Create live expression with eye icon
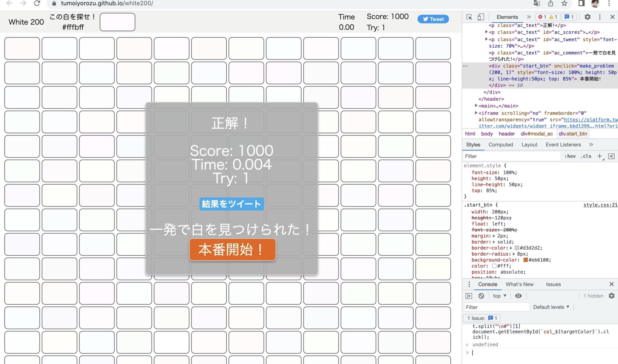Viewport: 618px width, 364px height. (x=518, y=296)
